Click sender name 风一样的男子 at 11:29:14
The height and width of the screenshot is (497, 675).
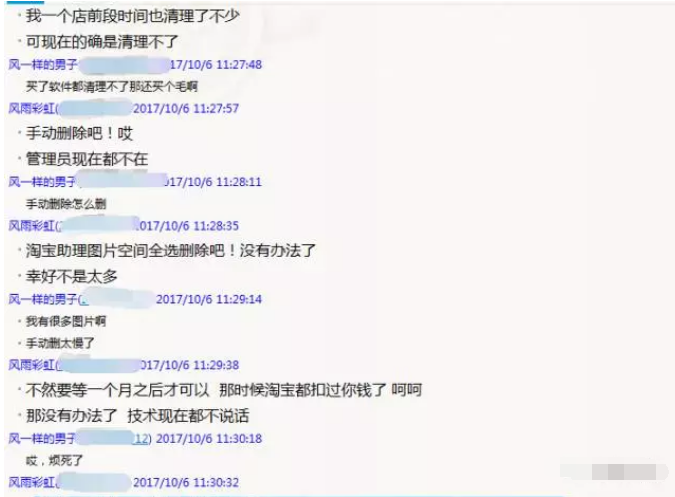point(43,299)
